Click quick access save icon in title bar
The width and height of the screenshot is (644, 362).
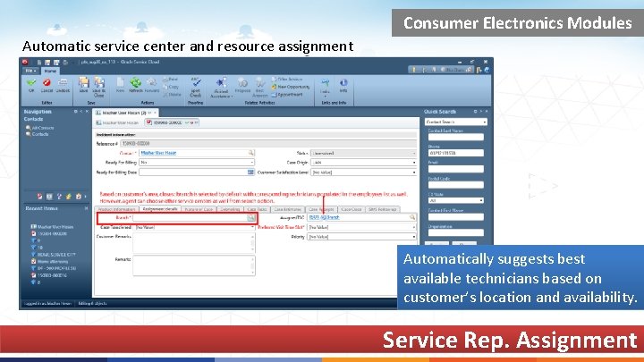47,63
